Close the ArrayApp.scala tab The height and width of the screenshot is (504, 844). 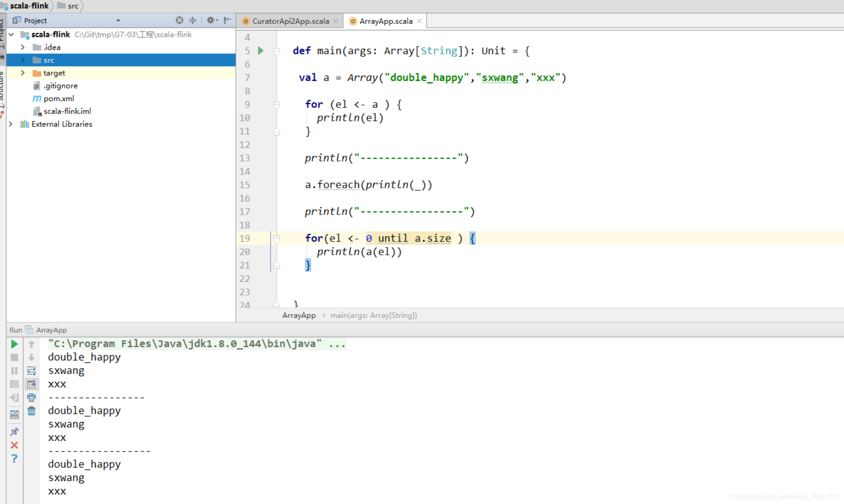pyautogui.click(x=419, y=21)
